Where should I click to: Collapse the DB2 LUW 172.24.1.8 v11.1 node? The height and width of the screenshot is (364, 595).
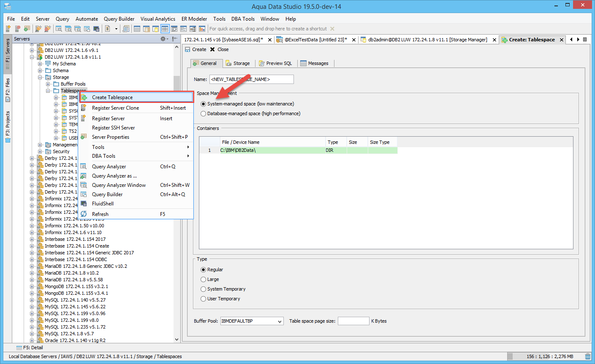tap(32, 57)
